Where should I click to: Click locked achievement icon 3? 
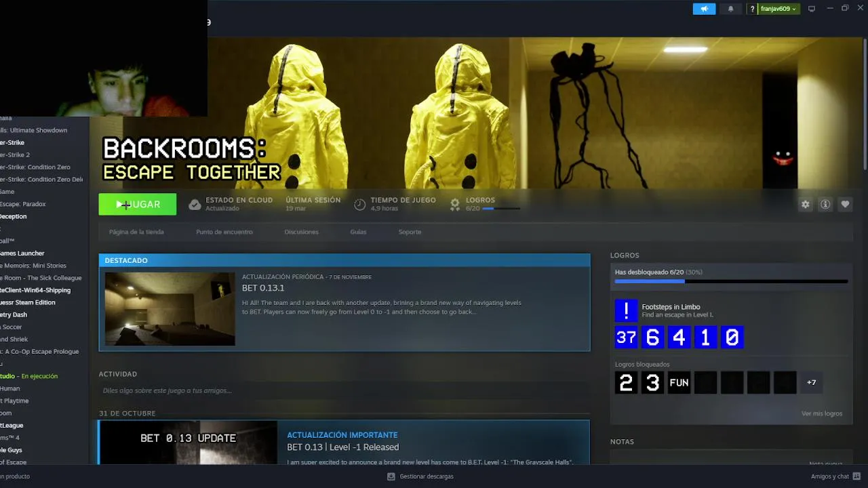click(652, 383)
